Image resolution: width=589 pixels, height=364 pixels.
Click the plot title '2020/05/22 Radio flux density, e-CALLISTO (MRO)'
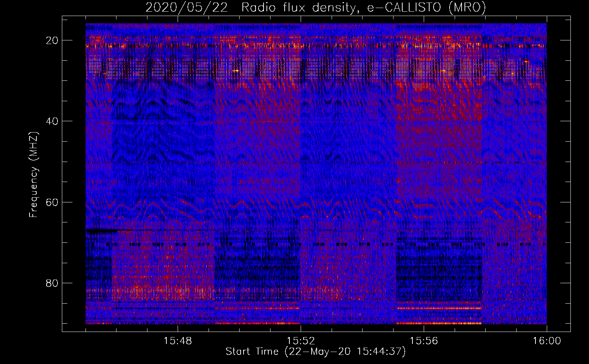point(316,7)
